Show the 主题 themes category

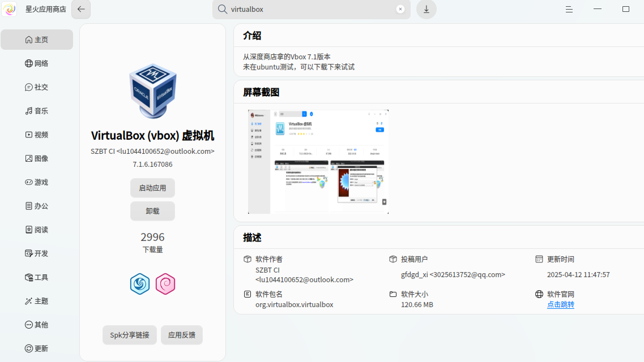pos(37,301)
